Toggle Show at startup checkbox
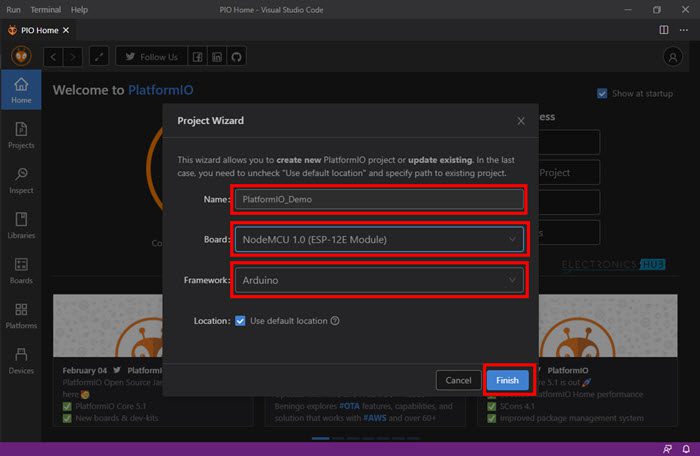 click(602, 93)
